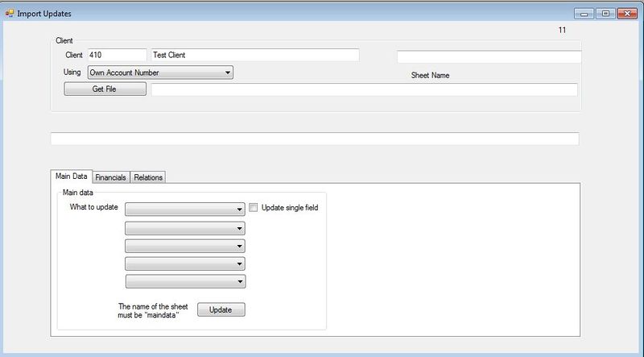Viewport: 644px width, 357px height.
Task: Expand the second Main data dropdown
Action: tap(185, 228)
